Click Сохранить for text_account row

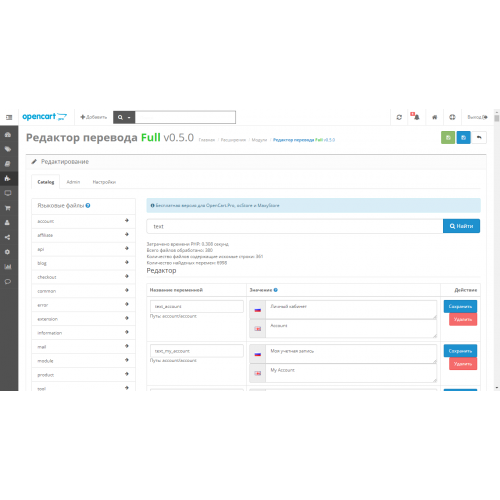point(460,306)
